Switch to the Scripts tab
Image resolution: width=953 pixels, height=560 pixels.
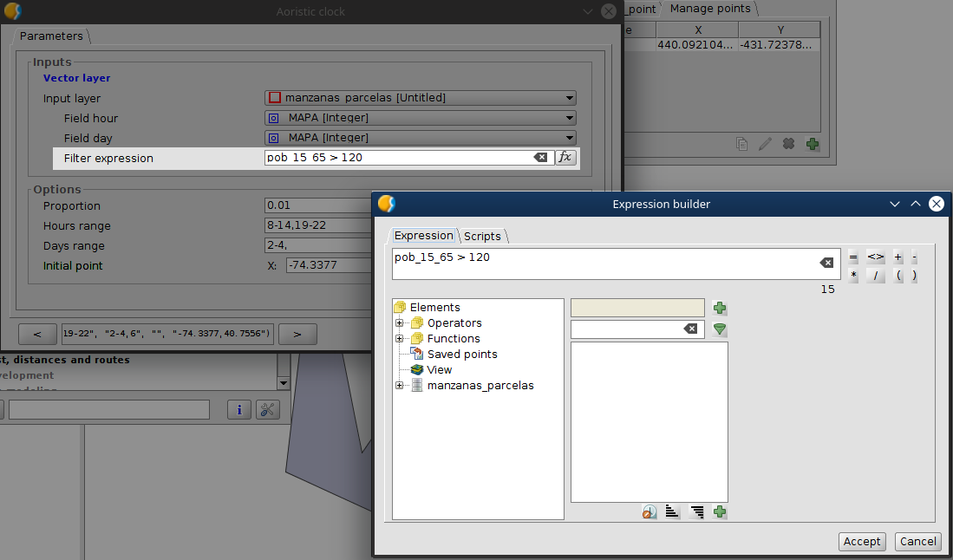tap(482, 236)
